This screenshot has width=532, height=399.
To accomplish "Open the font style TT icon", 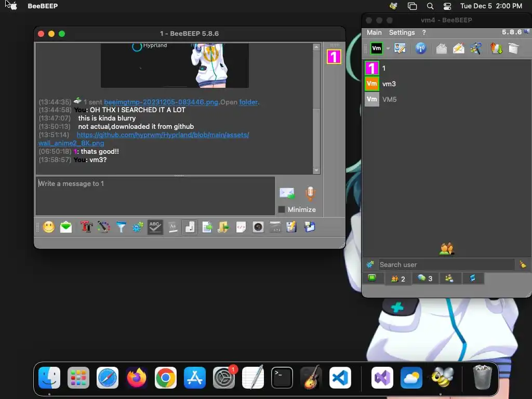I will click(87, 227).
